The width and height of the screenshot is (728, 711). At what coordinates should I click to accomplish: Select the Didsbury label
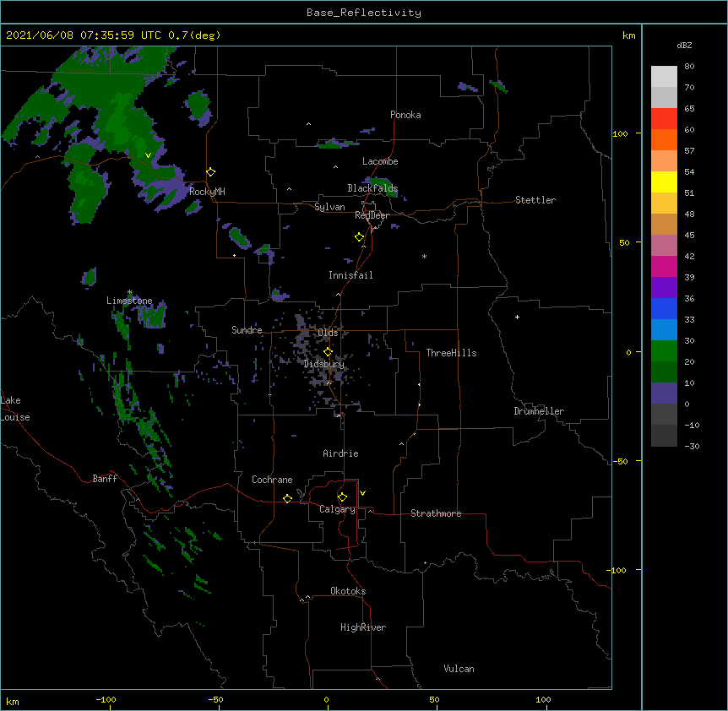click(324, 364)
